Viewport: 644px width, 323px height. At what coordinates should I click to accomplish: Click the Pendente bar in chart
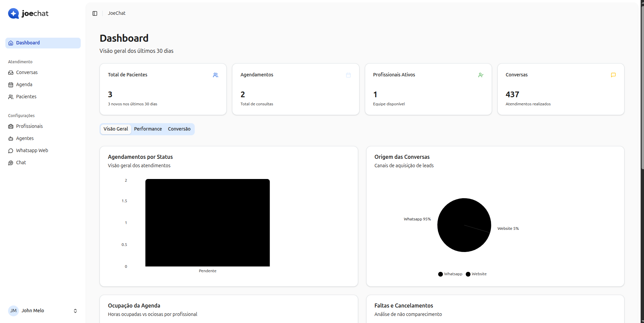[x=207, y=223]
